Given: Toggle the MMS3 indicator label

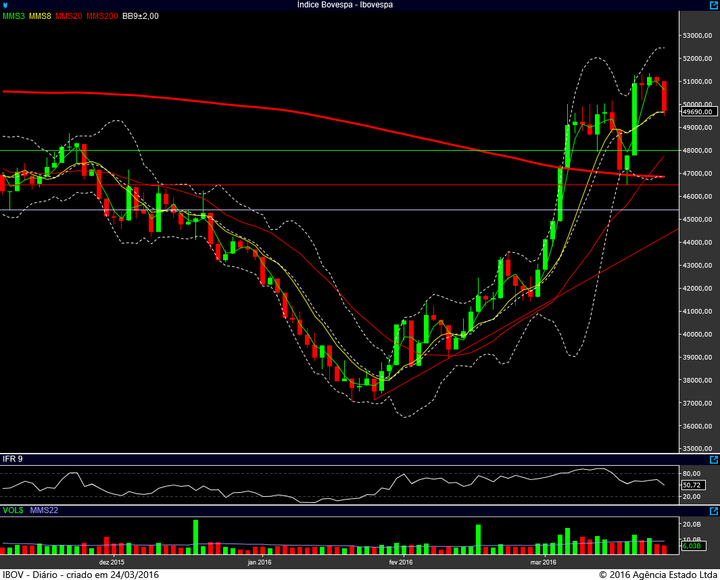Looking at the screenshot, I should [14, 16].
